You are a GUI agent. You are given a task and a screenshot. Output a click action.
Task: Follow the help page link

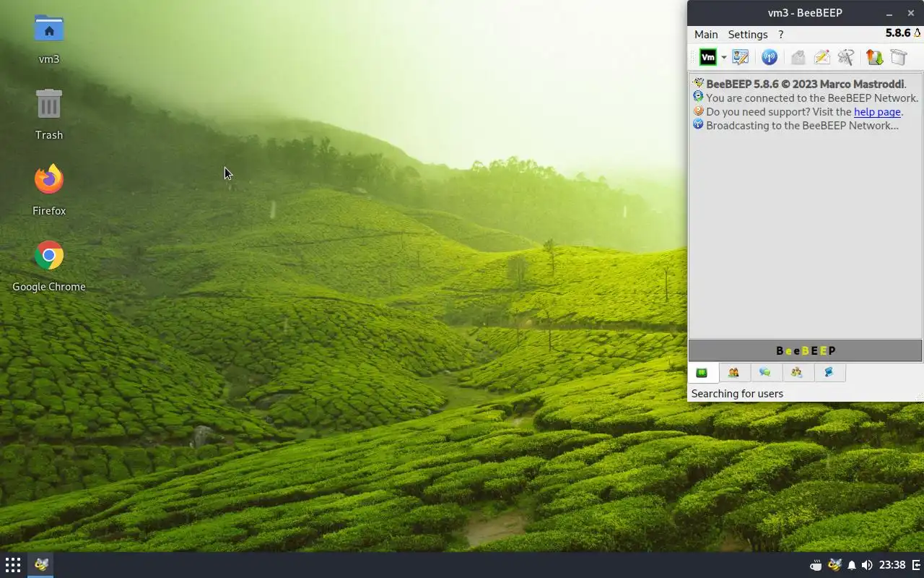pos(877,112)
